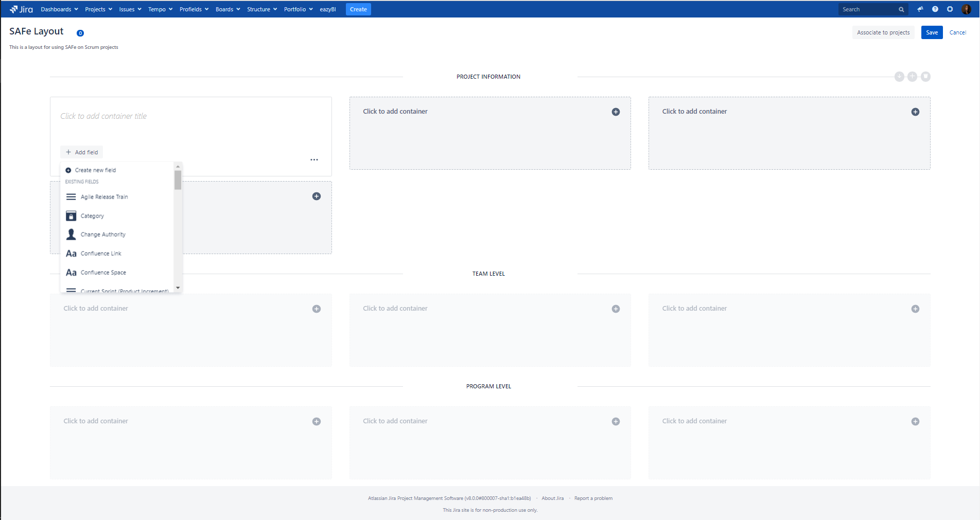The width and height of the screenshot is (980, 520).
Task: Select Create new field option
Action: coord(95,170)
